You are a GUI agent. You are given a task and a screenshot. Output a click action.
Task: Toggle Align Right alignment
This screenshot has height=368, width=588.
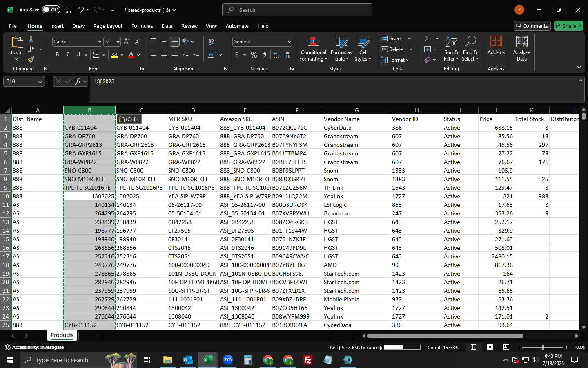(x=175, y=55)
